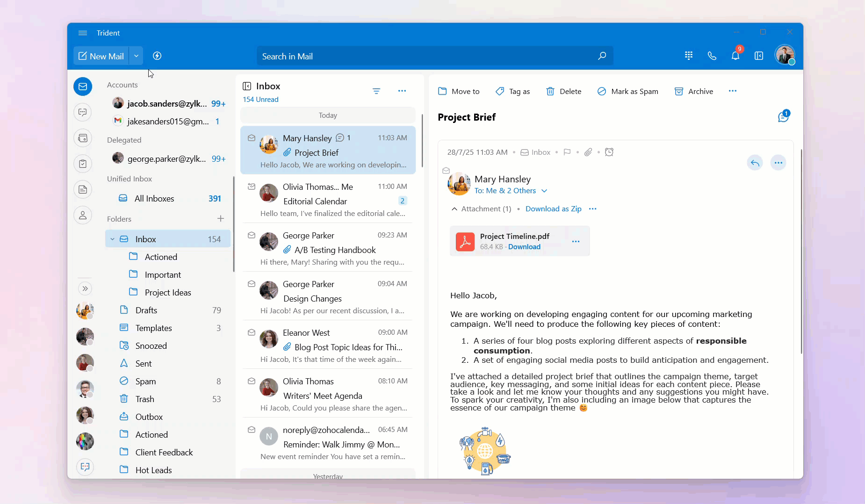Screen dimensions: 865x504
Task: Open the Tag as menu
Action: click(x=512, y=91)
